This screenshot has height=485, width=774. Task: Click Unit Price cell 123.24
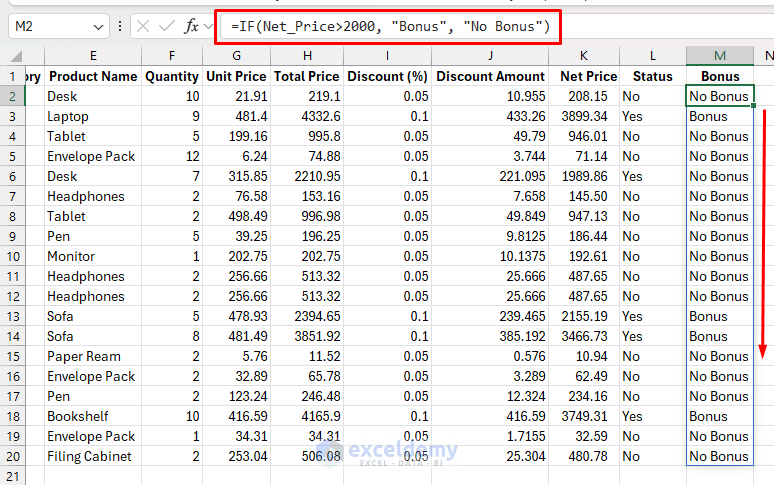[x=236, y=396]
